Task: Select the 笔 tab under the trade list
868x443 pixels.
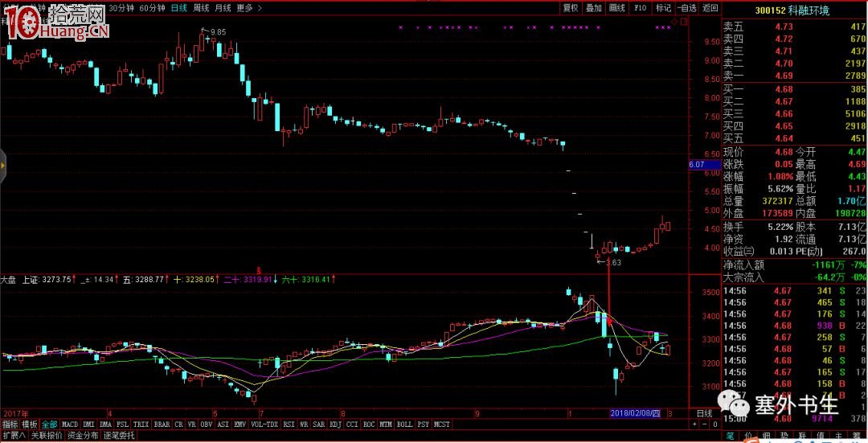Action: pos(730,437)
